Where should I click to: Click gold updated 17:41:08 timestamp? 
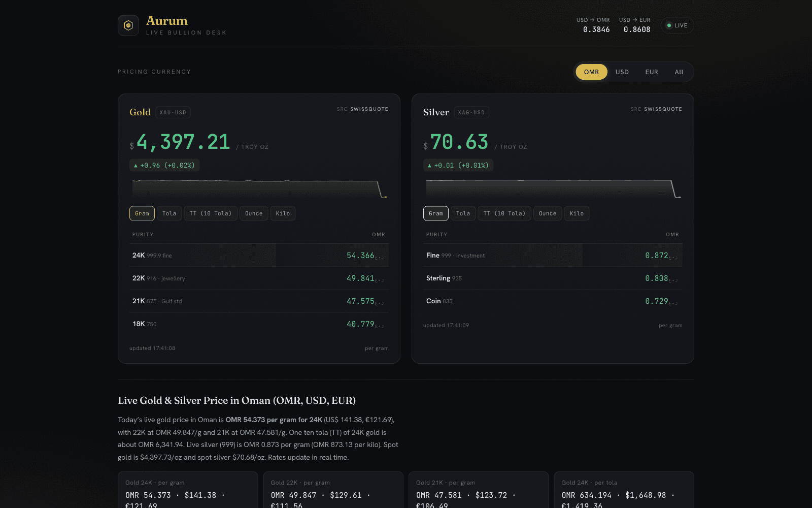[152, 348]
